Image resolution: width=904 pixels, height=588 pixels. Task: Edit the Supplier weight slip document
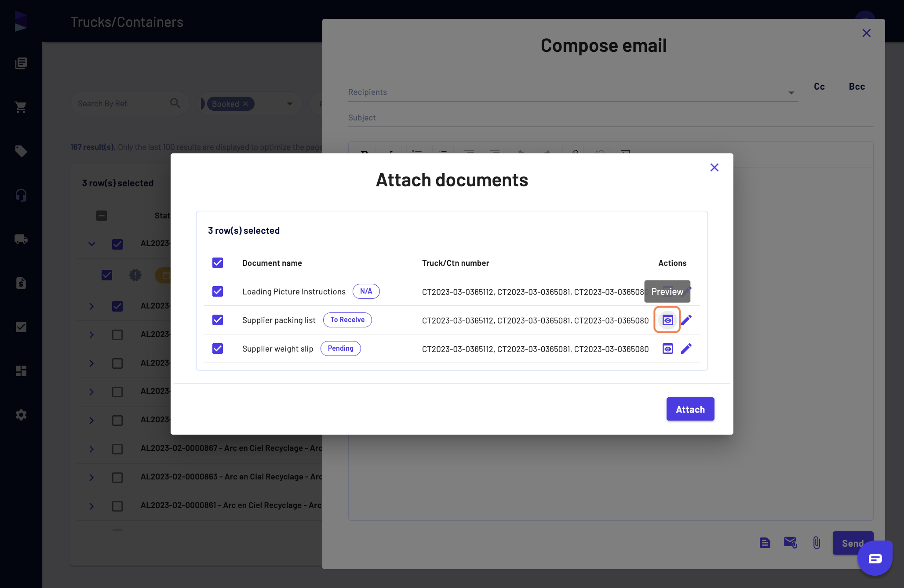[686, 348]
